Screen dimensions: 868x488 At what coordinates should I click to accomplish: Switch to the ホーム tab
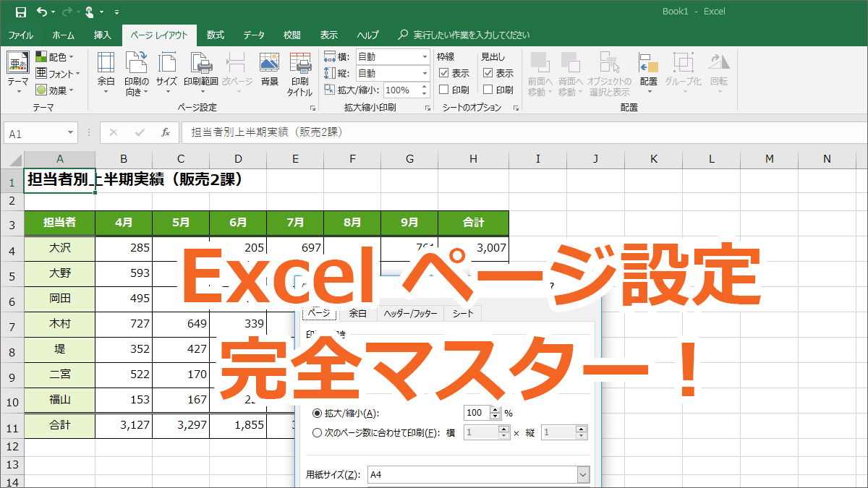click(63, 35)
